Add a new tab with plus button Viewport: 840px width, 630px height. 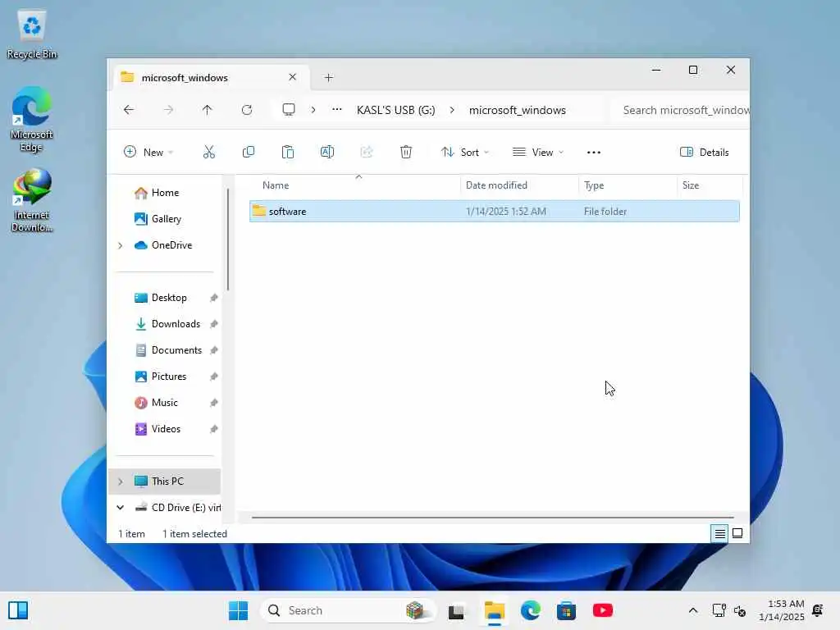point(328,78)
